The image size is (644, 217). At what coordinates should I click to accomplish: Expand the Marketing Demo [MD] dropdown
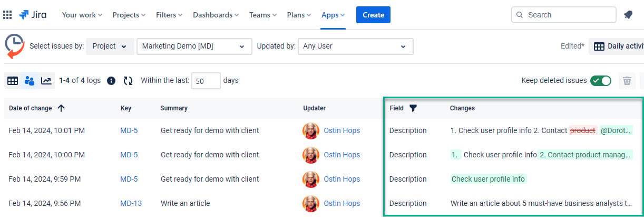click(194, 46)
